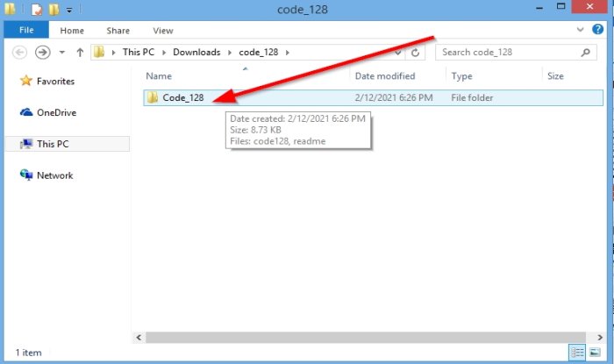Select Downloads in the address path
Screen dimensions: 614x364
coord(196,52)
